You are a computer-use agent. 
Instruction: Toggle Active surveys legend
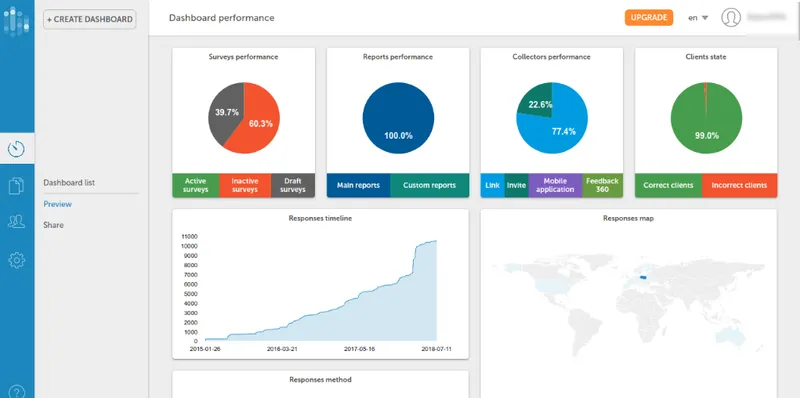[x=196, y=185]
